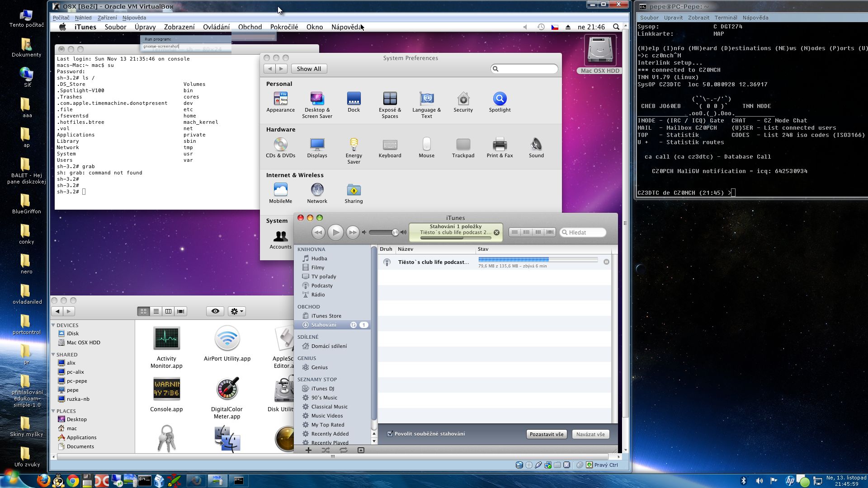Open Trackpad preferences pane
This screenshot has height=488, width=868.
coord(463,148)
